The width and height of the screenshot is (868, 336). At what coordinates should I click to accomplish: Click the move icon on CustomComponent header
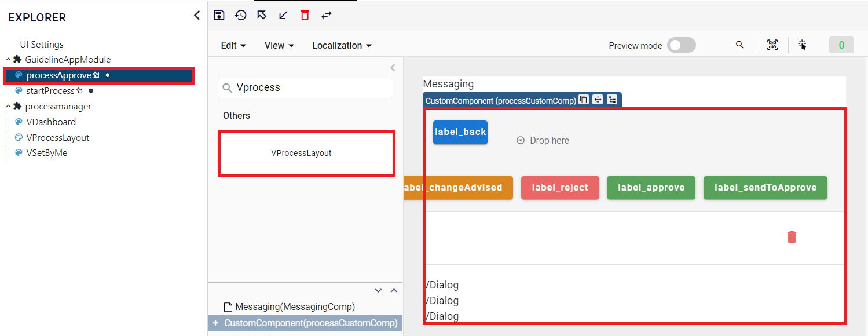[x=598, y=100]
